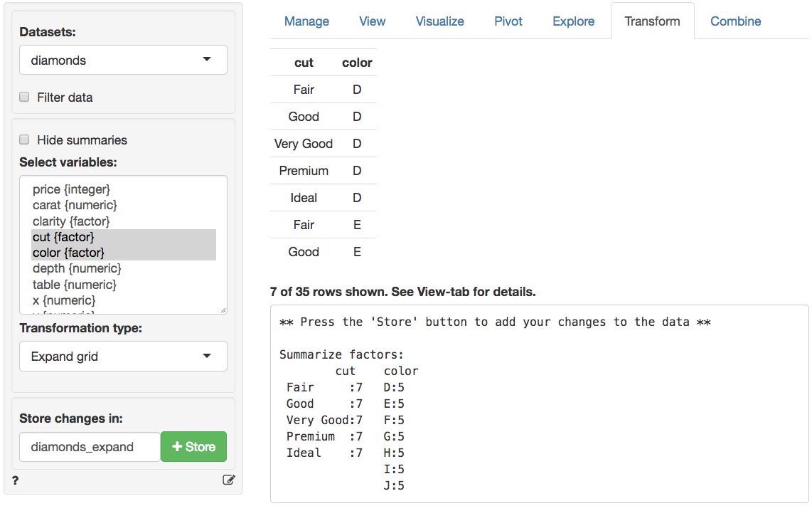Click the diamonds_expand name field
Screen dimensions: 812x506
pos(90,447)
